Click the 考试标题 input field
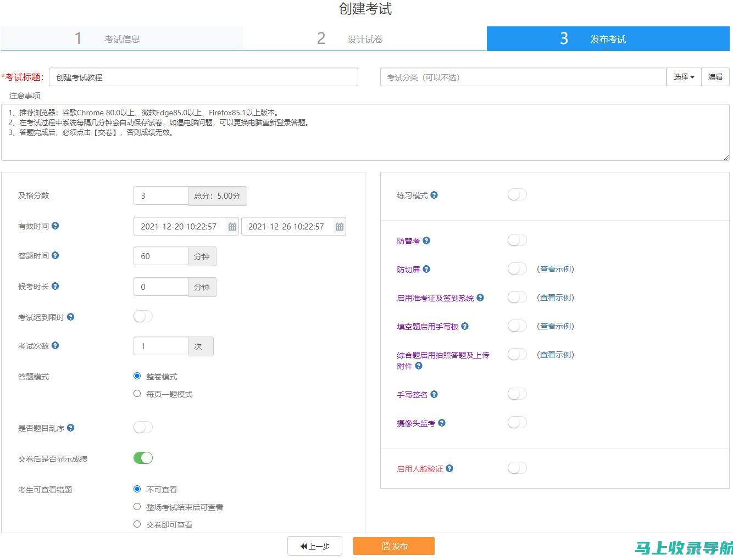This screenshot has height=560, width=733. [203, 77]
